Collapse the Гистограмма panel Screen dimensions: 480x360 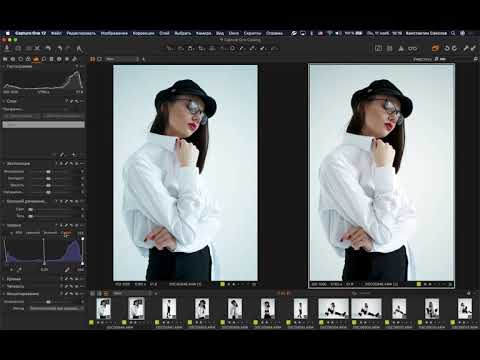(x=4, y=66)
